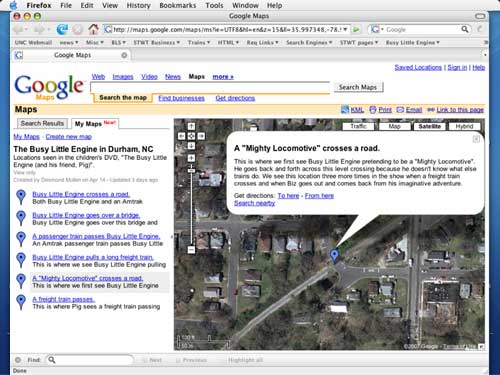
Task: Open Busy Little Engine goes over a bridge link
Action: coord(86,215)
